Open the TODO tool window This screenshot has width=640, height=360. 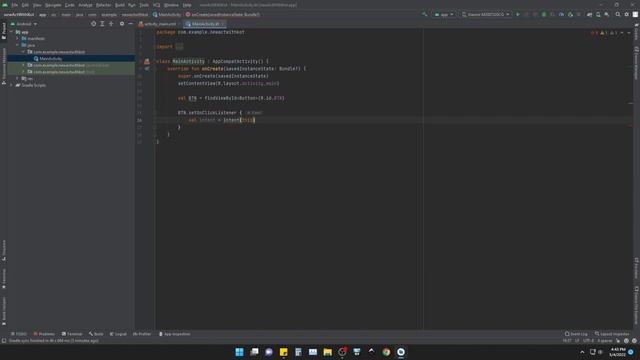pos(19,334)
